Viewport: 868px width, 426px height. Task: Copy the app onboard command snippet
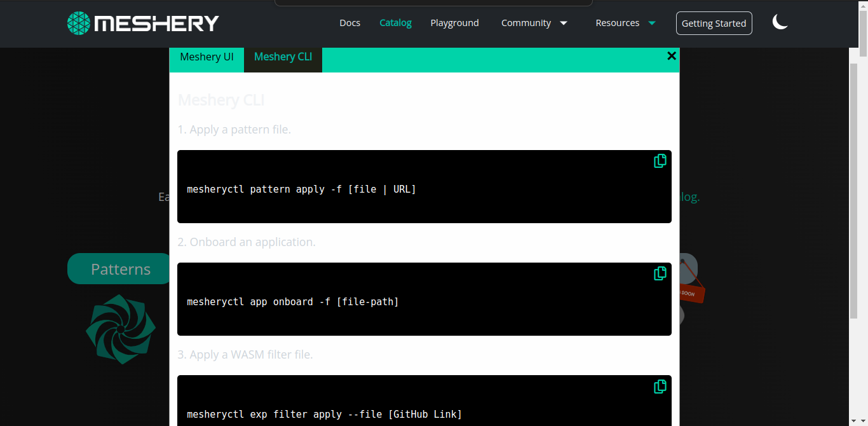[660, 273]
